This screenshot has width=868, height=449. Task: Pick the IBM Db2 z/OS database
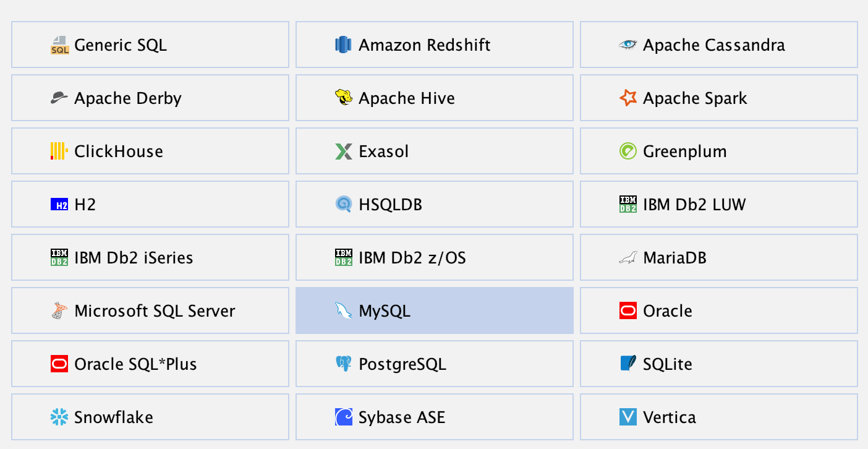pos(435,257)
